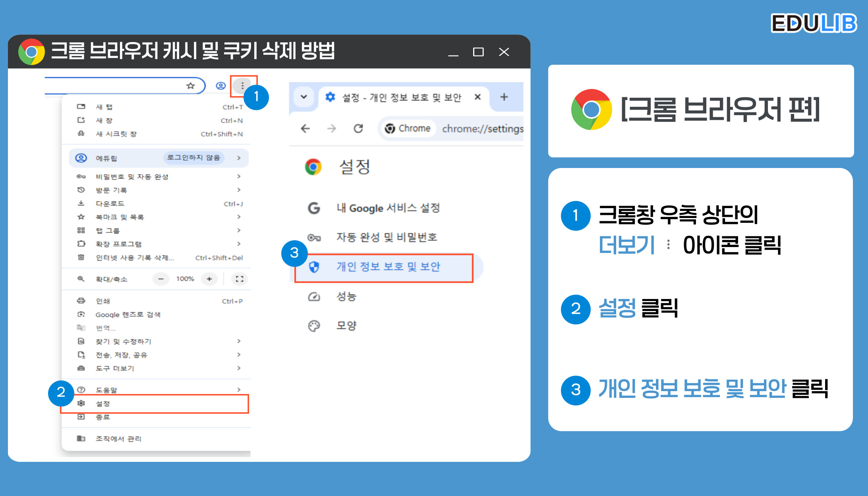Open 도움말 menu item
Image resolution: width=868 pixels, height=496 pixels.
(x=157, y=390)
